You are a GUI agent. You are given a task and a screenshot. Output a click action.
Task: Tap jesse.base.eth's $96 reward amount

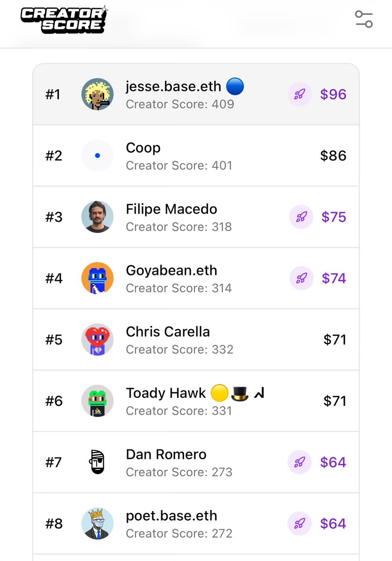coord(333,94)
